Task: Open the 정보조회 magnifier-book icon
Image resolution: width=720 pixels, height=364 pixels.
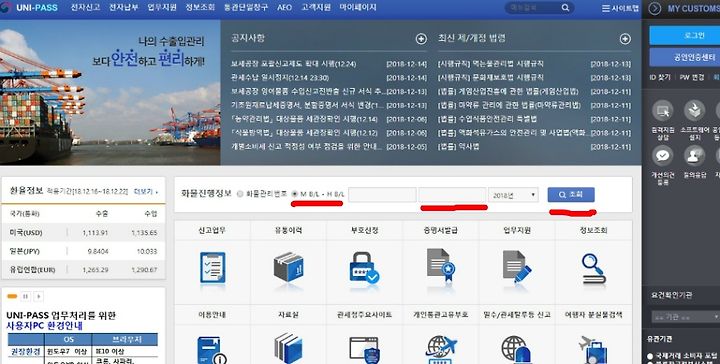Action: (594, 269)
